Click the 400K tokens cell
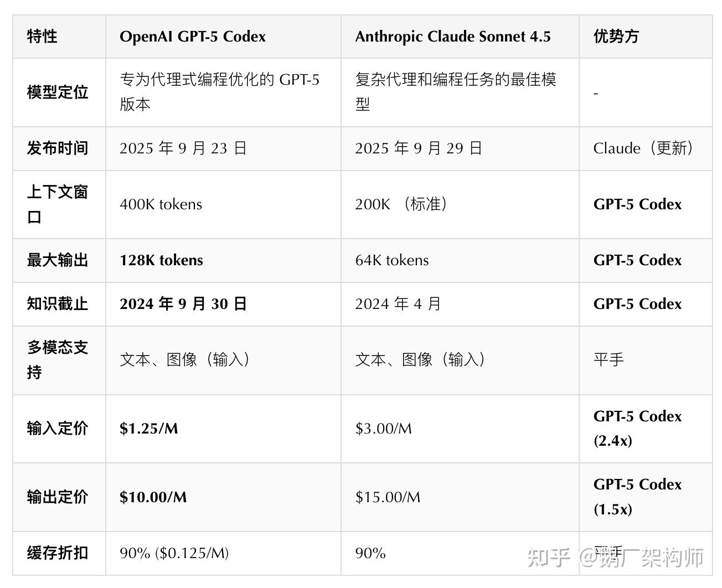Viewport: 722px width, 588px height. [x=161, y=204]
